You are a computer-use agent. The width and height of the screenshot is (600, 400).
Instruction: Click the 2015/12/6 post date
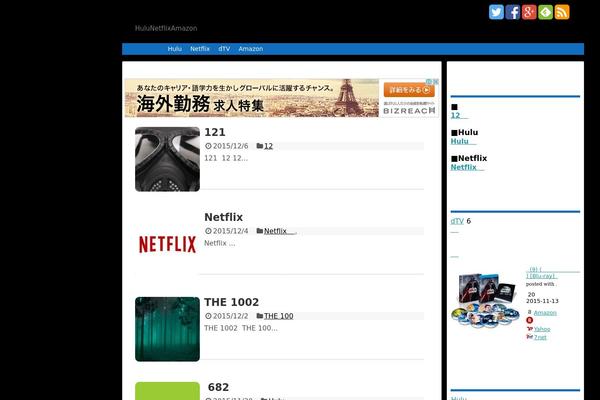[230, 146]
